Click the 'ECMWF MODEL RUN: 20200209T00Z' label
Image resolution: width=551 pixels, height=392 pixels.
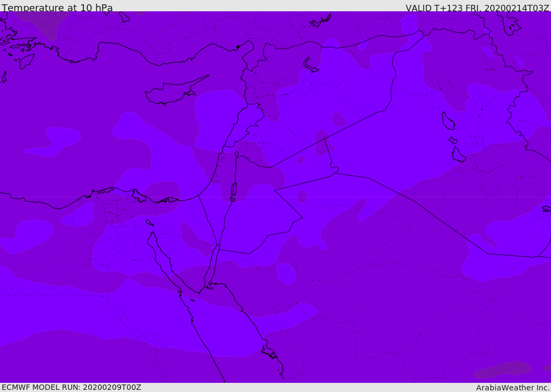coord(72,387)
